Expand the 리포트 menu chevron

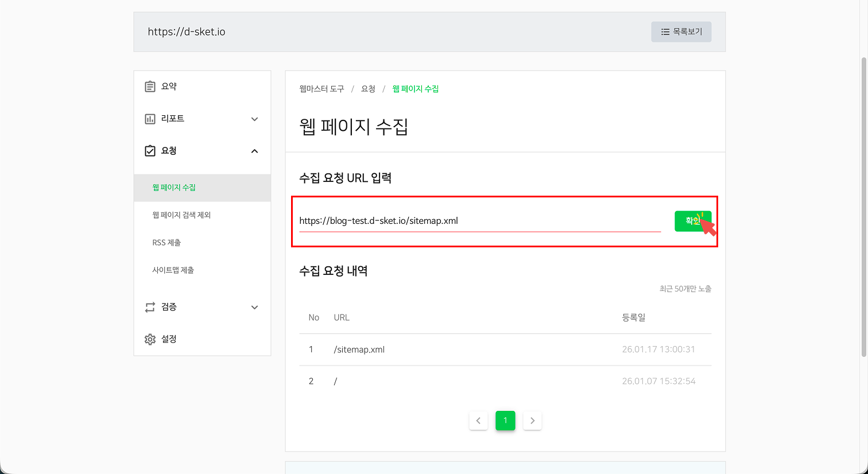pyautogui.click(x=254, y=119)
